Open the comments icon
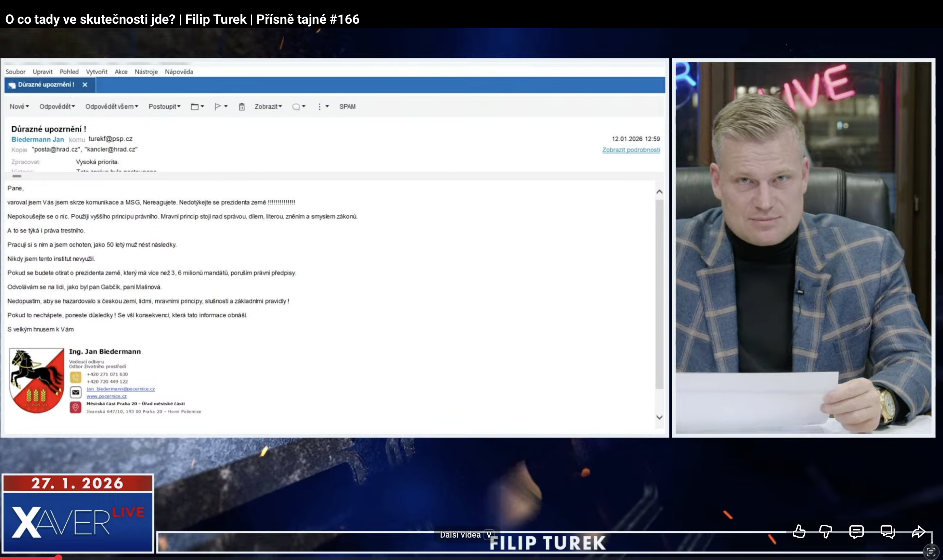This screenshot has height=560, width=943. (856, 531)
